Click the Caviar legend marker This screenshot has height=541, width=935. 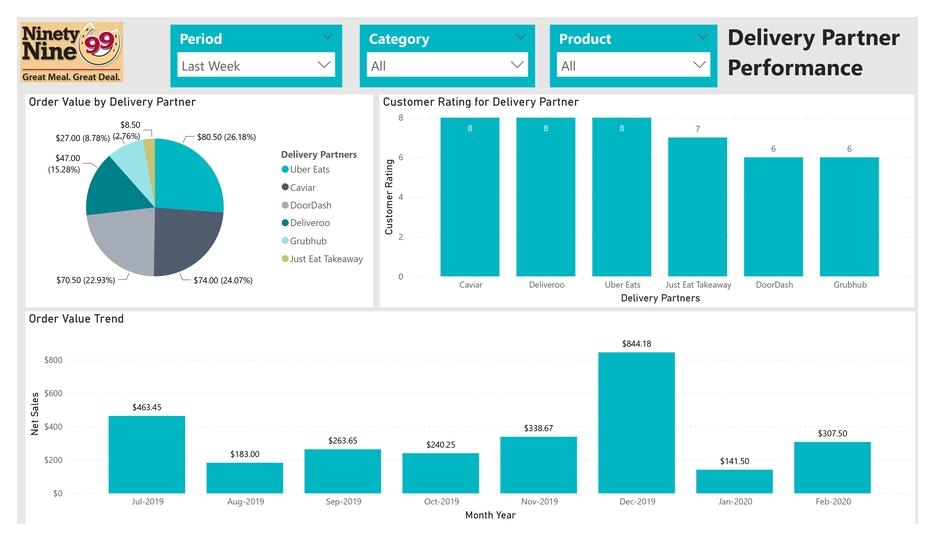285,188
